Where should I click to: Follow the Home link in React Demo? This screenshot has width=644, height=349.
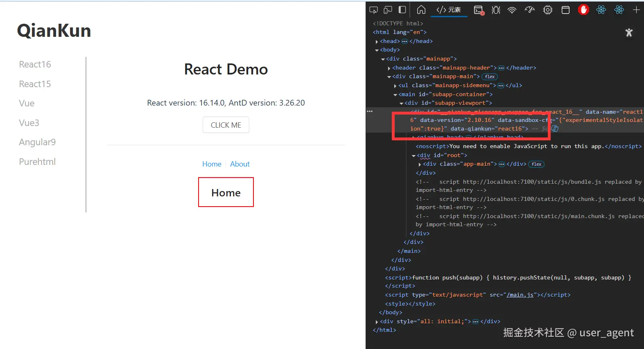(x=212, y=164)
